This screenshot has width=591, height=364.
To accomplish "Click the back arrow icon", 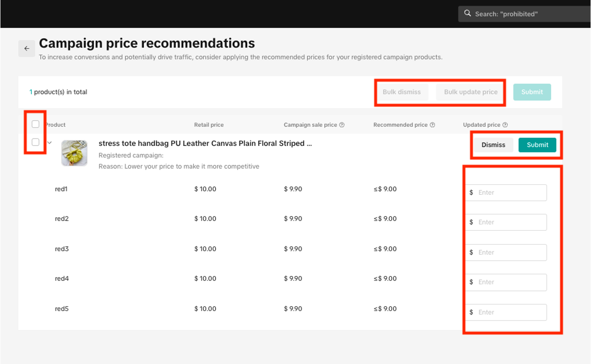I will 27,48.
